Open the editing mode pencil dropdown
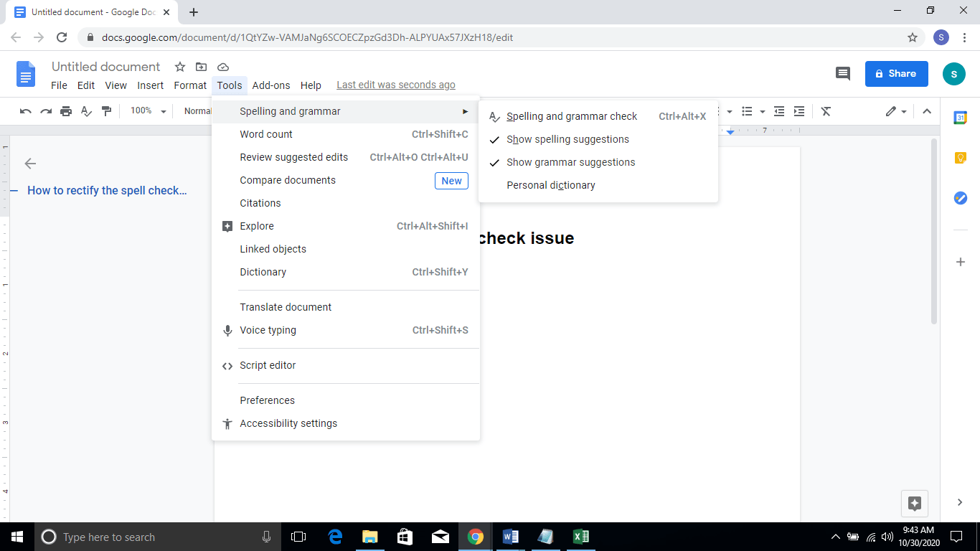Viewport: 980px width, 551px height. 903,111
